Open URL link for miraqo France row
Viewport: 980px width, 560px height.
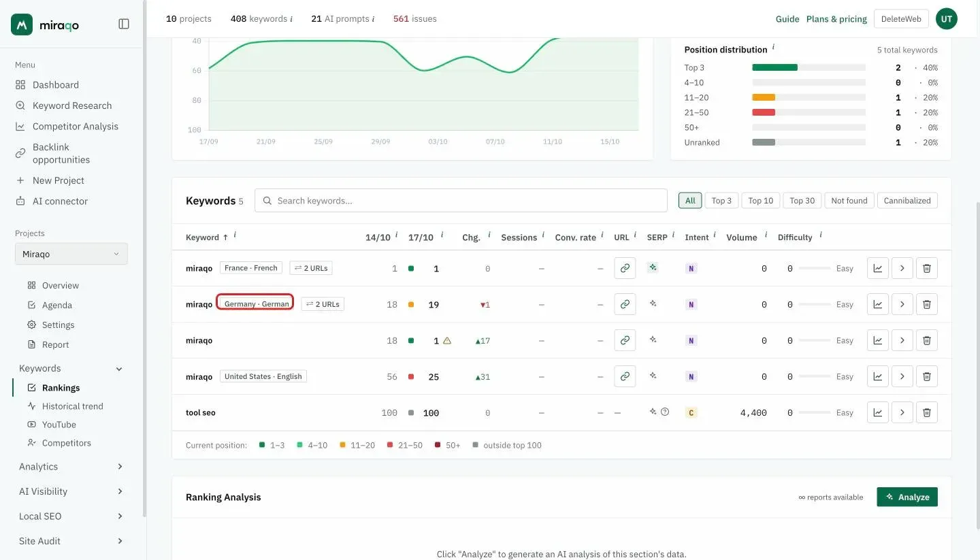pyautogui.click(x=625, y=268)
